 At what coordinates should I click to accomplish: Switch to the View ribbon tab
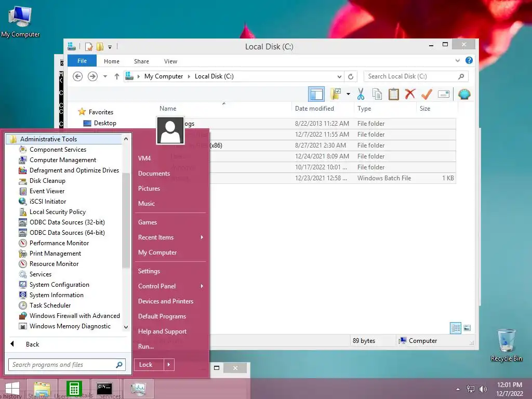pos(170,61)
